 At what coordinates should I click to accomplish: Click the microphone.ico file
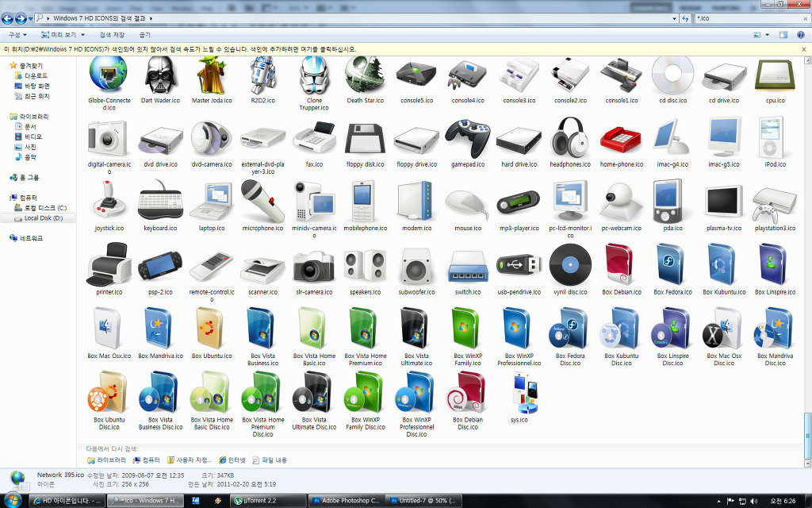tap(263, 201)
